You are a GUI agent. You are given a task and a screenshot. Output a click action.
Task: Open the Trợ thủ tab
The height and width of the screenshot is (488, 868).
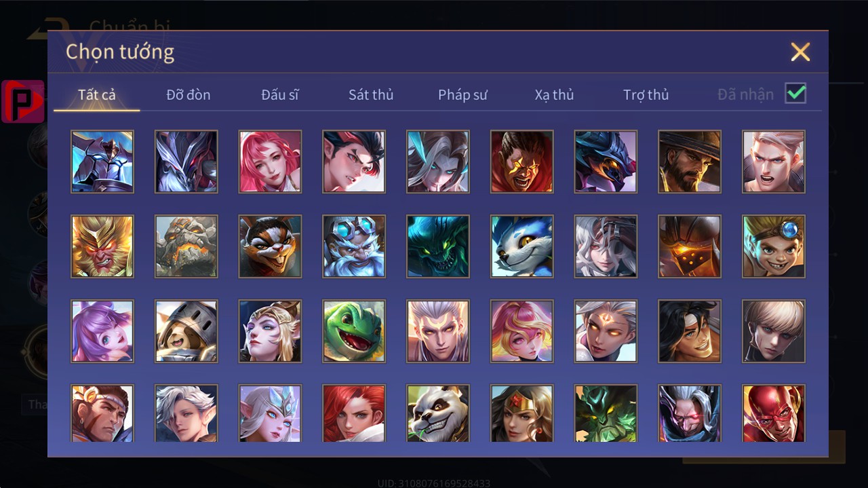point(646,95)
